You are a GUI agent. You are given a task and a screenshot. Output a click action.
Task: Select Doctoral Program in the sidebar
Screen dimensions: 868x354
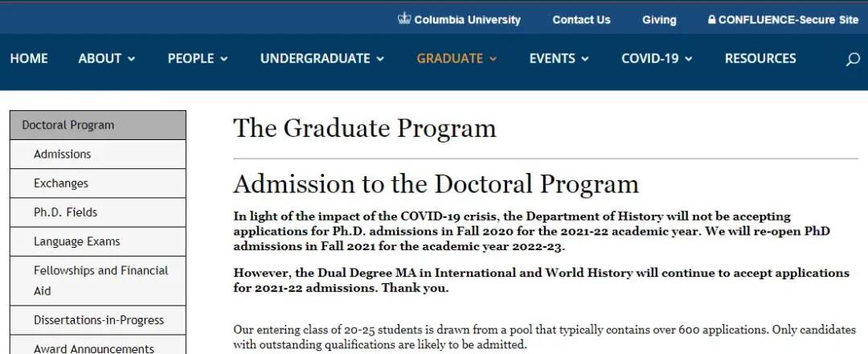[x=68, y=125]
